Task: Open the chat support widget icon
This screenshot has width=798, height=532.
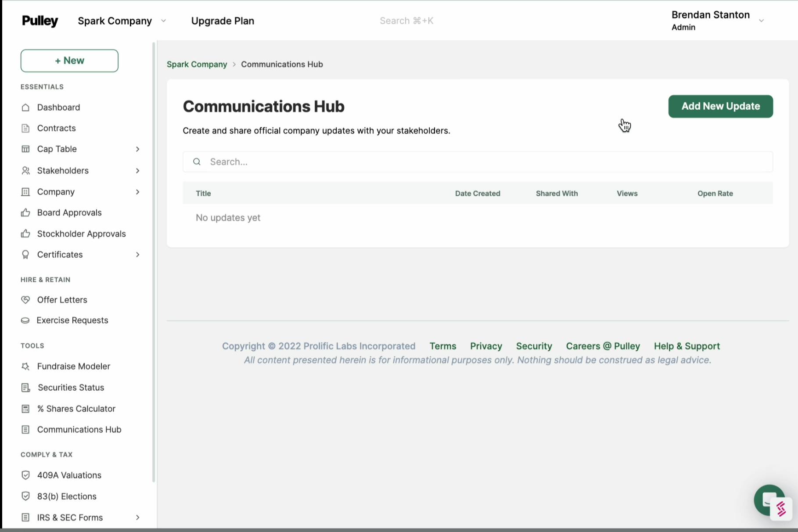Action: [767, 500]
